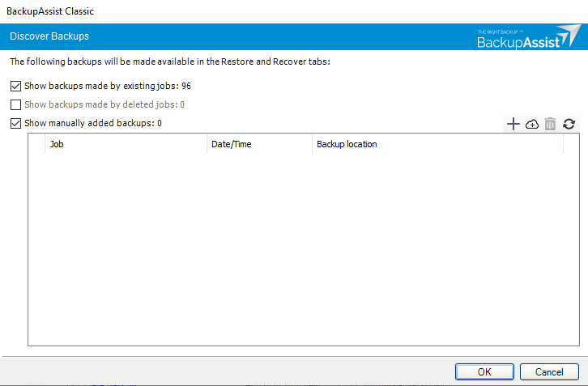
Task: Click the cloud add backup icon
Action: coord(532,124)
